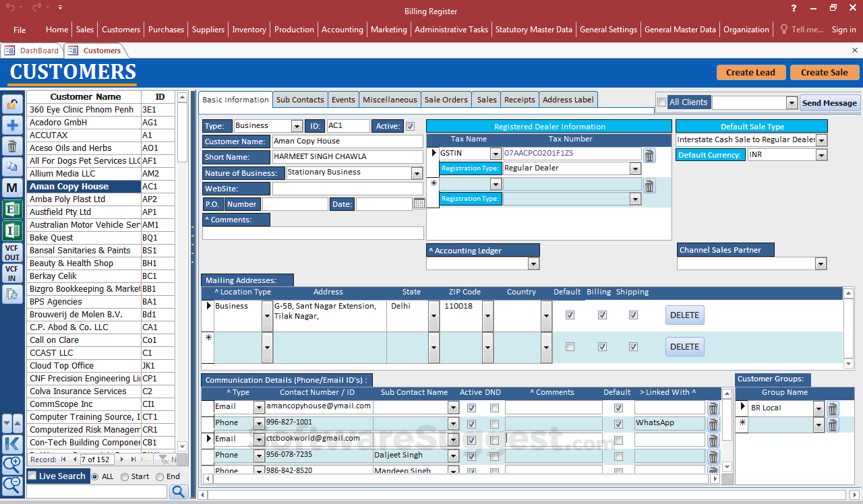Click the duplicate record icon in sidebar
863x504 pixels.
pos(12,166)
